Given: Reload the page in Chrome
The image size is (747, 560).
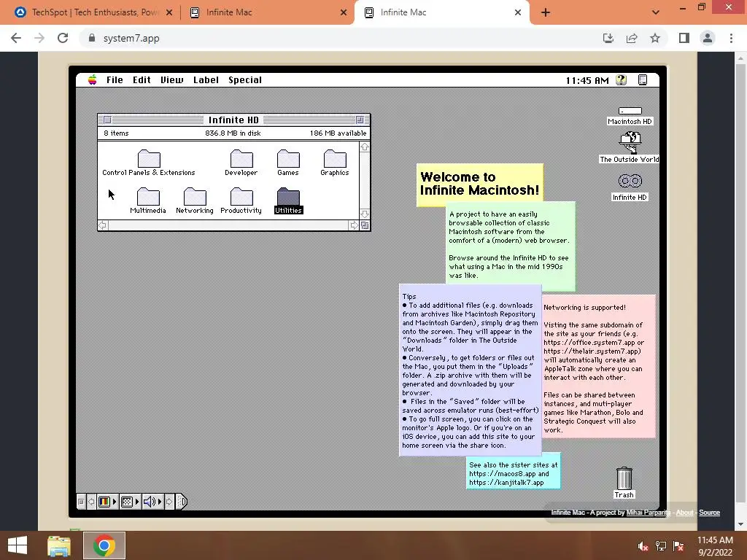Looking at the screenshot, I should pos(63,38).
